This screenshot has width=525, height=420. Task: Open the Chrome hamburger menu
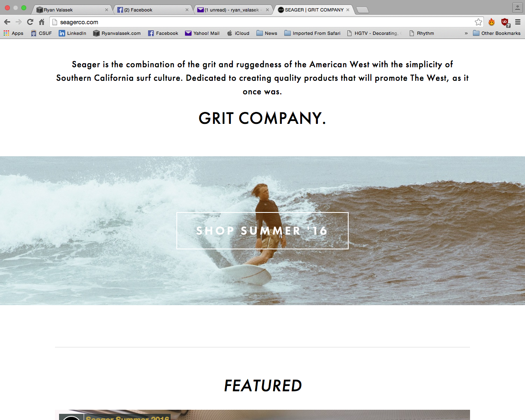point(518,22)
